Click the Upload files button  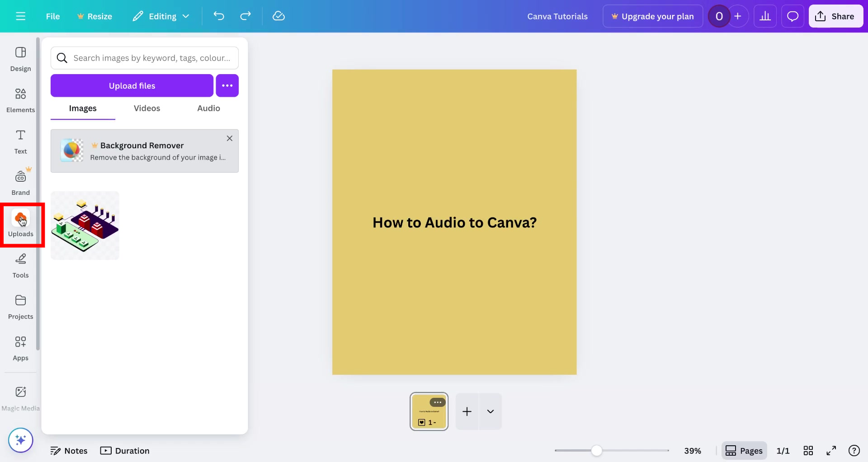click(x=132, y=85)
